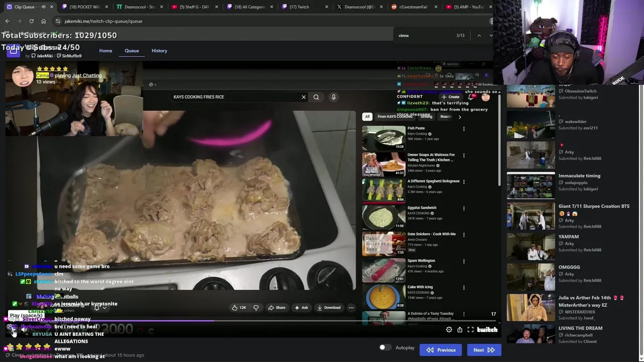Select the All filter chip
This screenshot has width=644, height=362.
click(367, 117)
